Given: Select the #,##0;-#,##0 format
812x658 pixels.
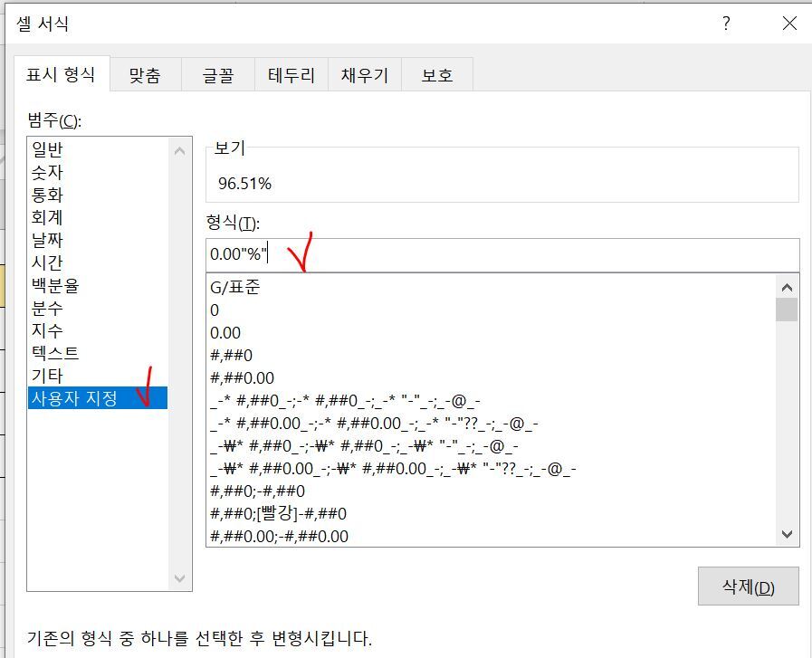Looking at the screenshot, I should click(x=491, y=491).
